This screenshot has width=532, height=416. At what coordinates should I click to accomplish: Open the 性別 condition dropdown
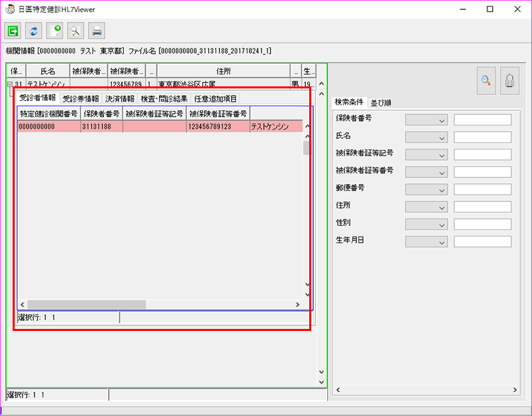pyautogui.click(x=426, y=224)
